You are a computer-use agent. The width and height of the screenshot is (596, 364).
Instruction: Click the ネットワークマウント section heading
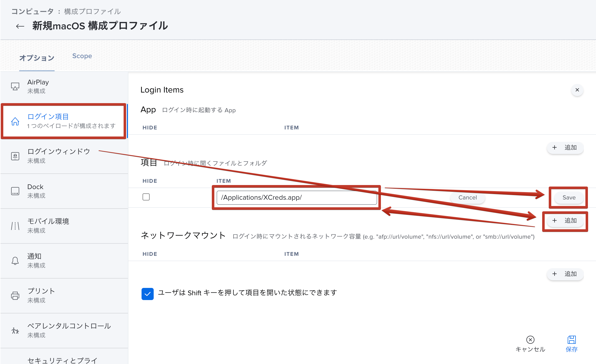click(183, 235)
